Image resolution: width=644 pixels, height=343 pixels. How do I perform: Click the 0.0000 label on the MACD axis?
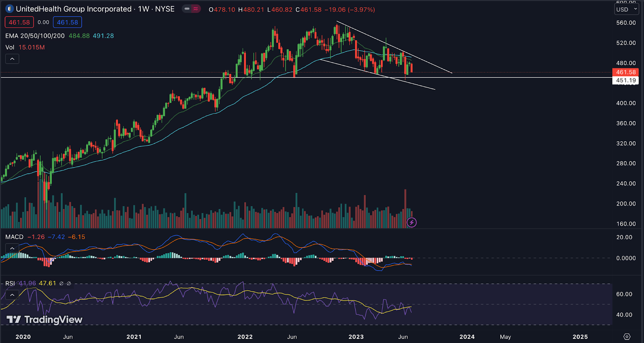[626, 258]
